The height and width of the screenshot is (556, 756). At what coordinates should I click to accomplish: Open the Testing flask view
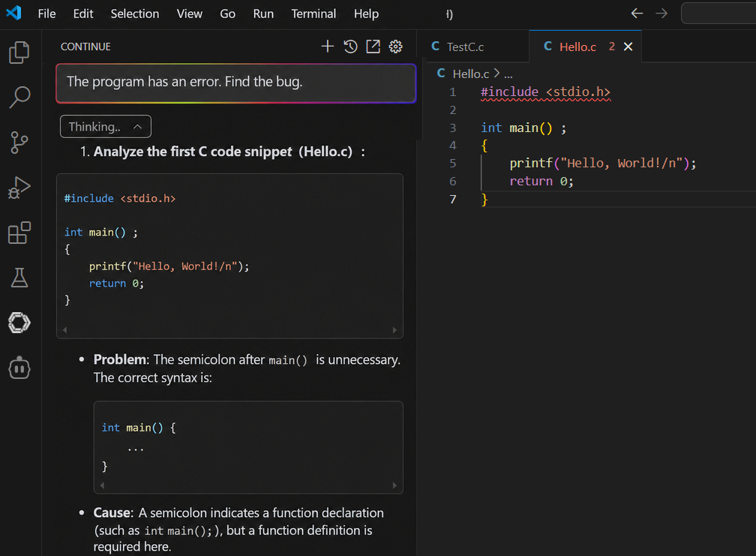(x=19, y=278)
